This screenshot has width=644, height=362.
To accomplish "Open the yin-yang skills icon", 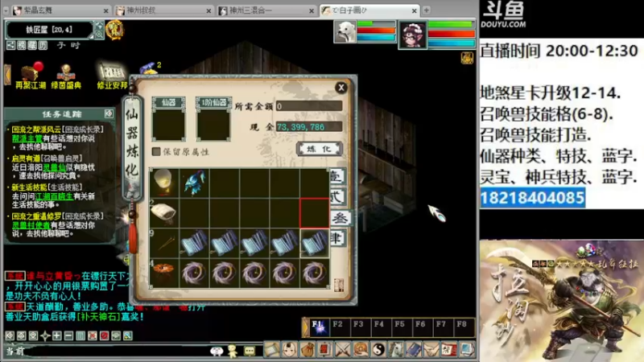I will 378,350.
